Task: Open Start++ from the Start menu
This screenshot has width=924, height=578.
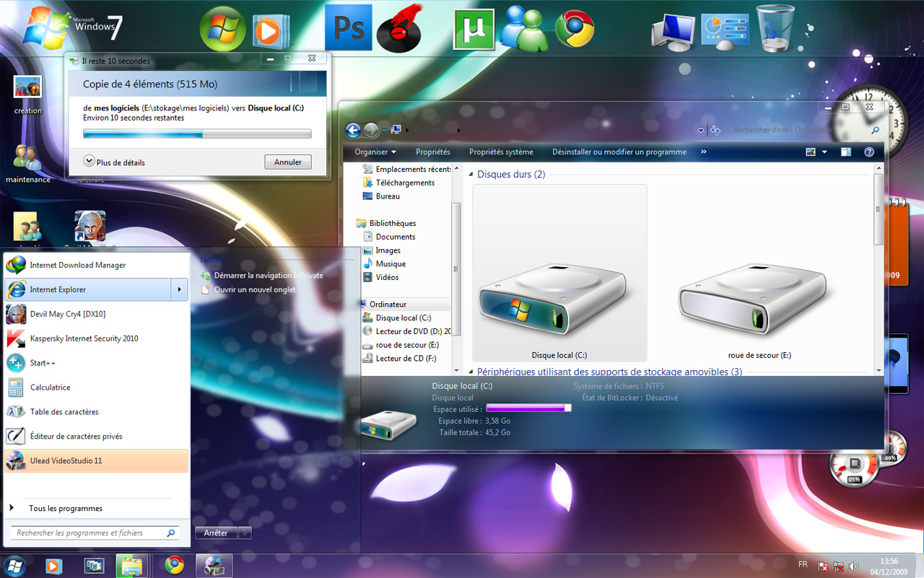Action: pyautogui.click(x=96, y=363)
